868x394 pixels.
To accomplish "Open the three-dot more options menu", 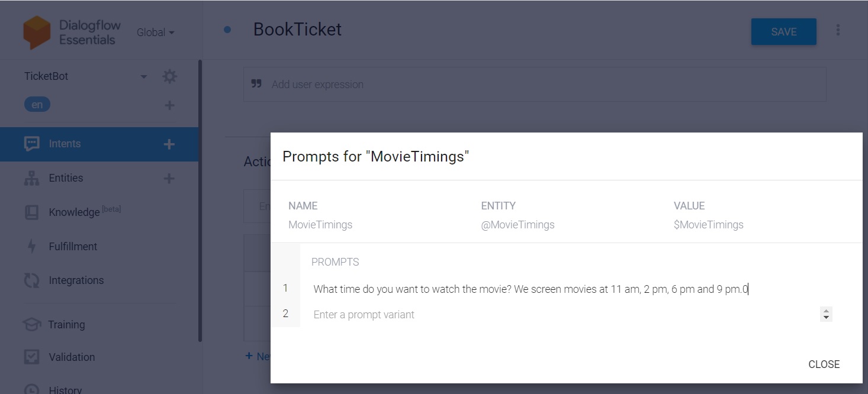I will click(x=837, y=30).
